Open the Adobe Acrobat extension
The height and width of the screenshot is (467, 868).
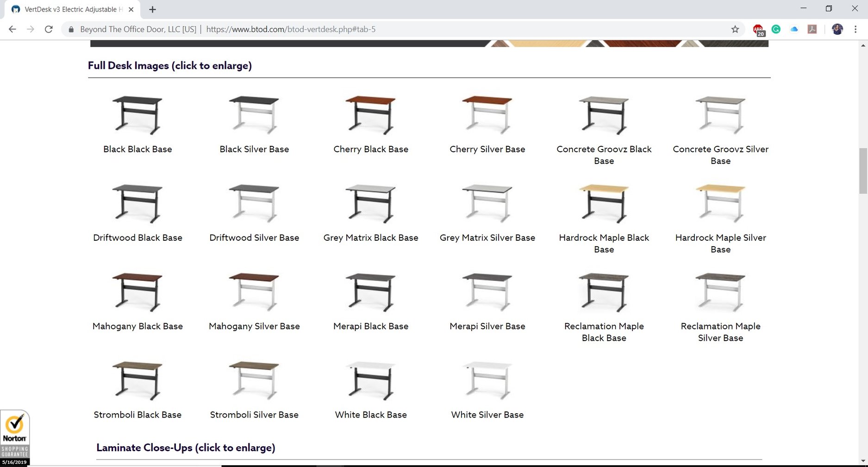(812, 29)
